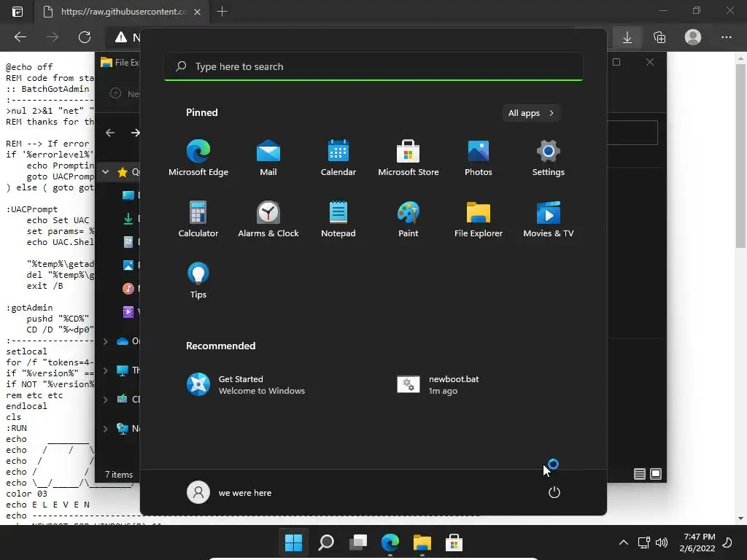Click All apps button

point(531,113)
